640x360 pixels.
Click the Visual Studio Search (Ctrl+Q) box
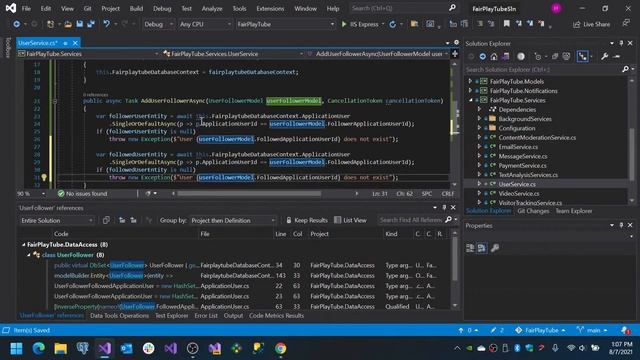[403, 8]
